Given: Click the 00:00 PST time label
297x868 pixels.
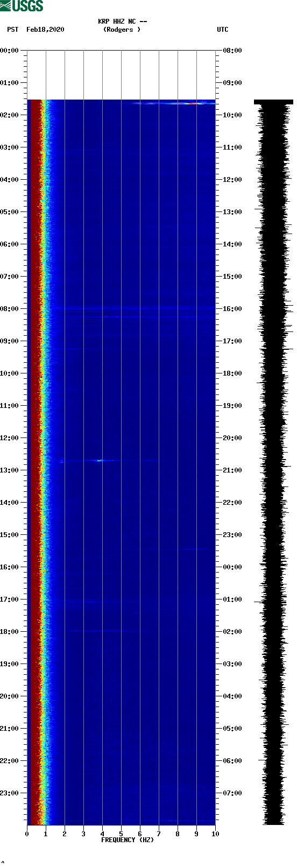Looking at the screenshot, I should coord(10,51).
